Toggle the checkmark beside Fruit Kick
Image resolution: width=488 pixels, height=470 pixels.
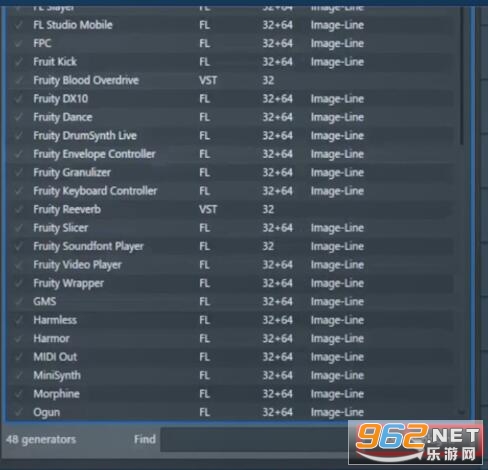[19, 62]
